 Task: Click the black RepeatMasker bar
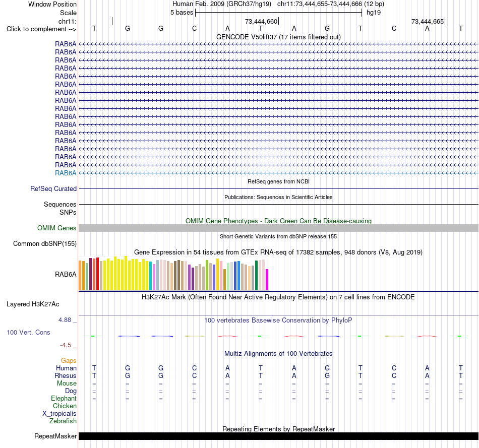[278, 436]
